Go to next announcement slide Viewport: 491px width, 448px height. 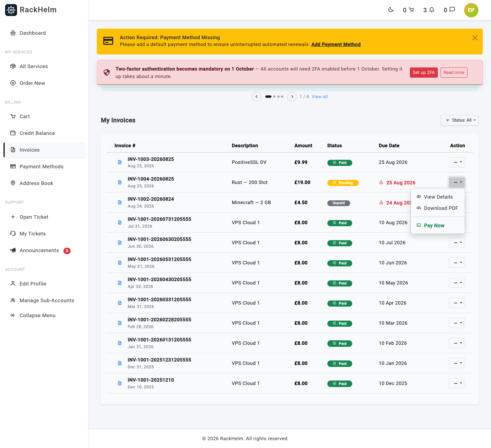tap(292, 97)
